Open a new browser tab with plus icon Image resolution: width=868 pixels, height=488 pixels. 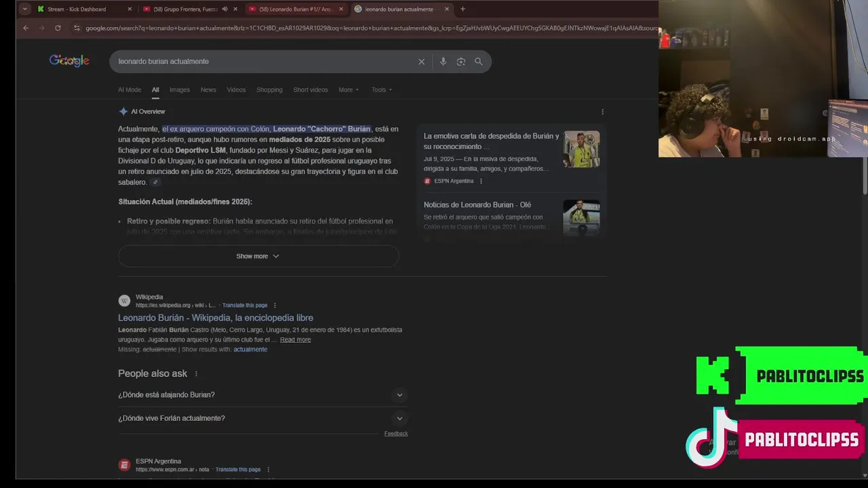(462, 9)
